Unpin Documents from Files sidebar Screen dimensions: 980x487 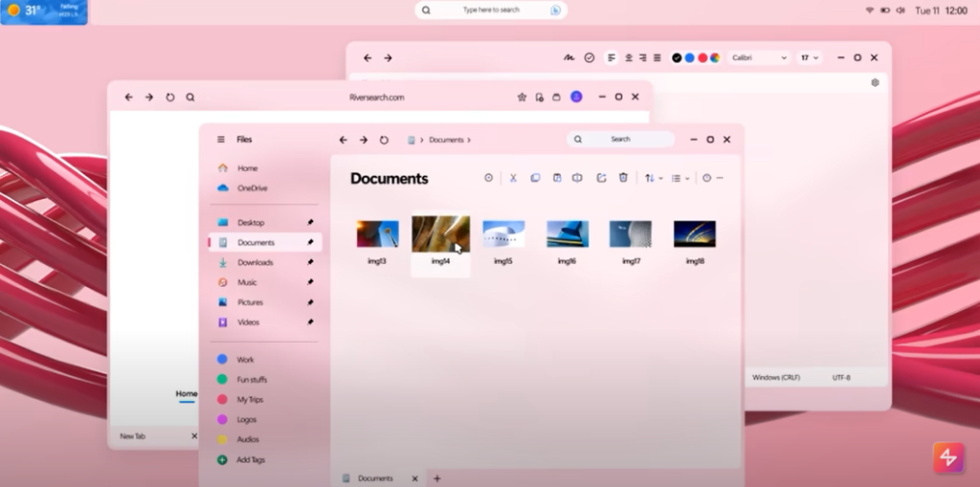click(311, 243)
